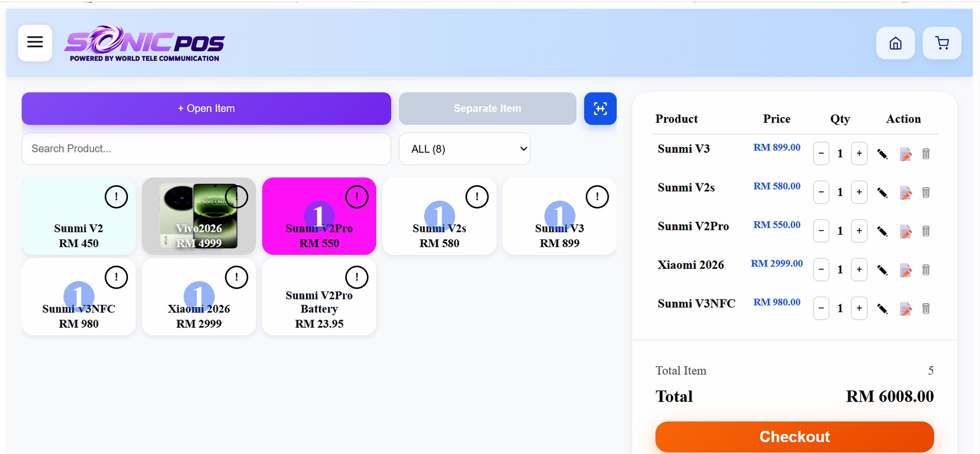Image resolution: width=980 pixels, height=454 pixels.
Task: Delete Sunmi V2Pro from the cart
Action: (x=926, y=231)
